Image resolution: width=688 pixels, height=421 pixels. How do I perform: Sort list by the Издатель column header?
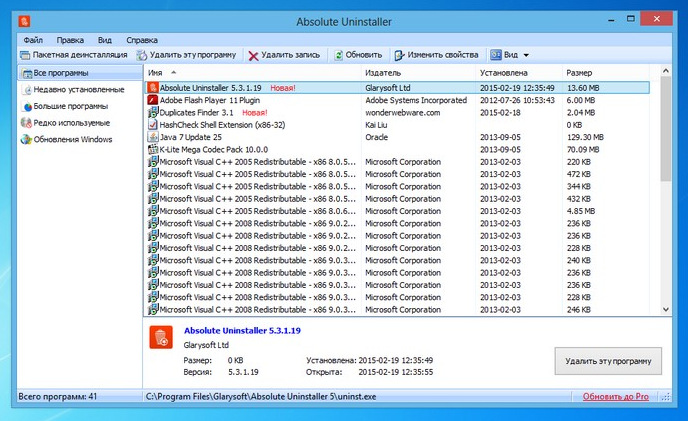(x=418, y=73)
